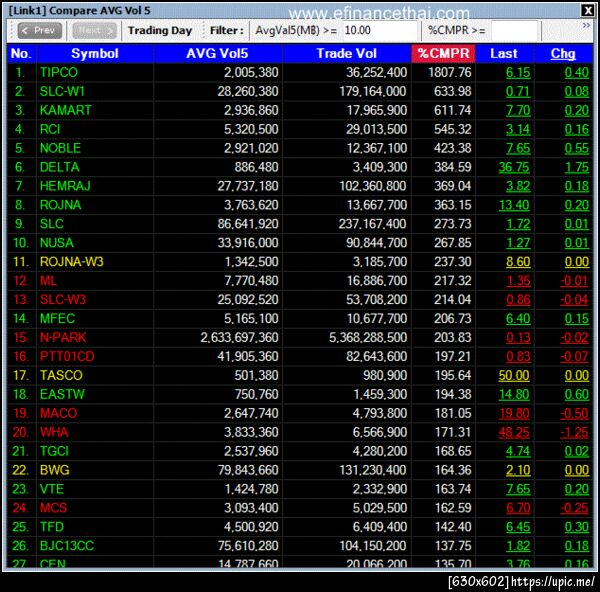Select the SLC-W1 symbol
Screen dimensions: 600x592
[x=62, y=91]
